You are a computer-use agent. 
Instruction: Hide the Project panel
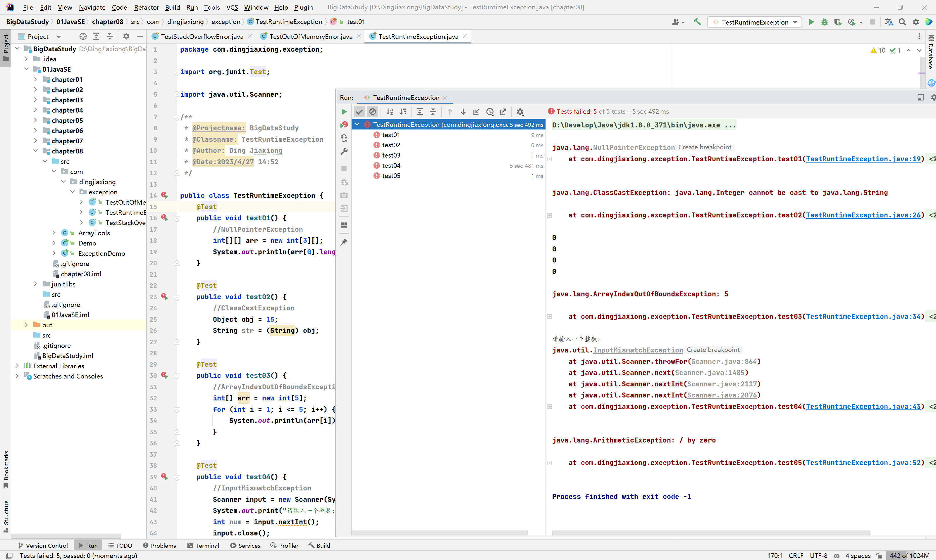pyautogui.click(x=140, y=36)
